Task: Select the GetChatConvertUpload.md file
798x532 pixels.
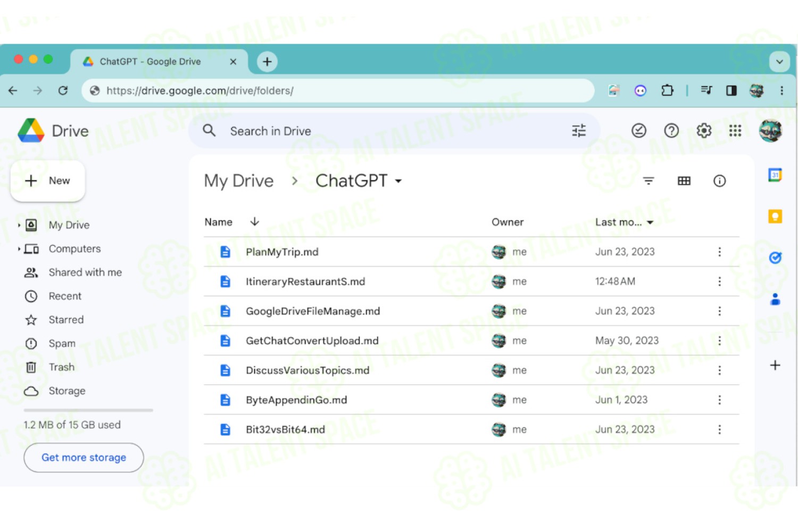Action: pyautogui.click(x=471, y=340)
